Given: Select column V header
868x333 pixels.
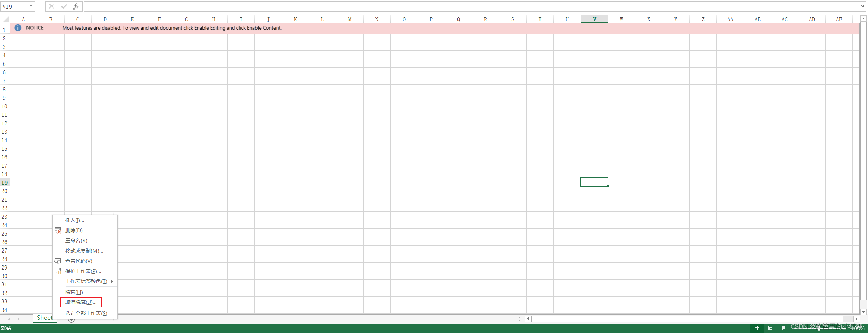Looking at the screenshot, I should click(x=594, y=19).
